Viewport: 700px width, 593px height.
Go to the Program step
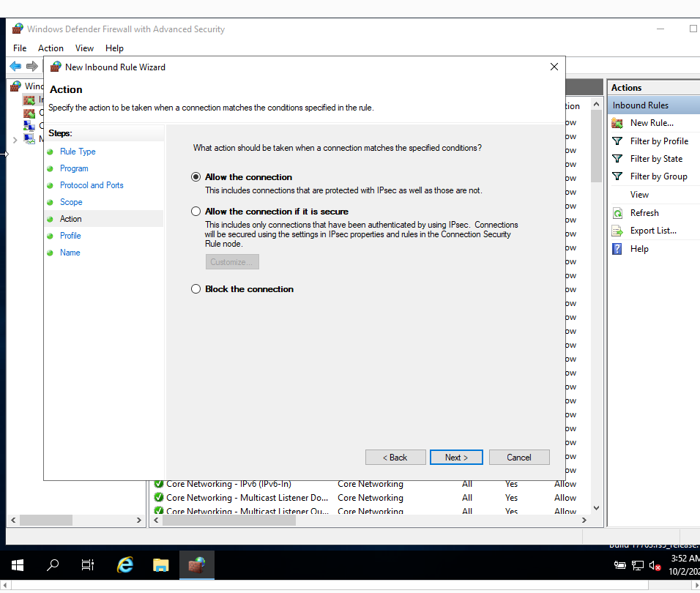coord(74,168)
